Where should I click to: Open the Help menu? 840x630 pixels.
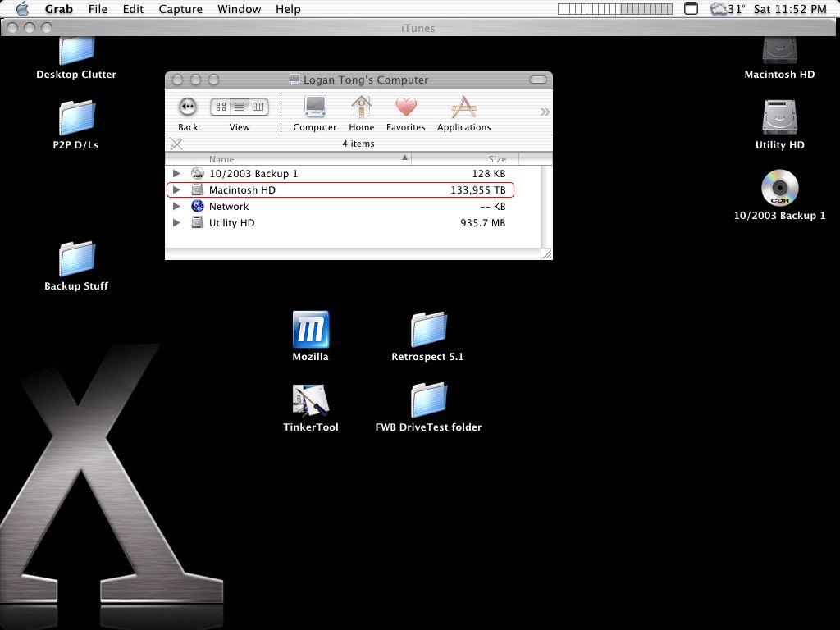coord(288,9)
